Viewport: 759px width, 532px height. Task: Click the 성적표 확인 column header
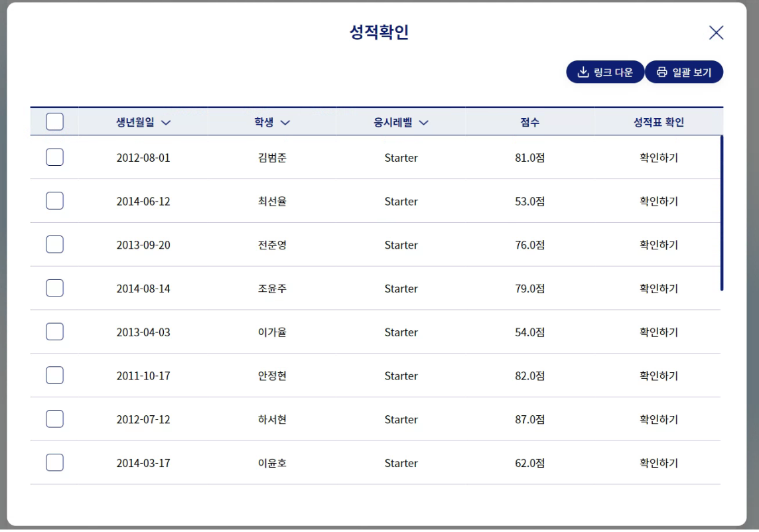[x=658, y=122]
